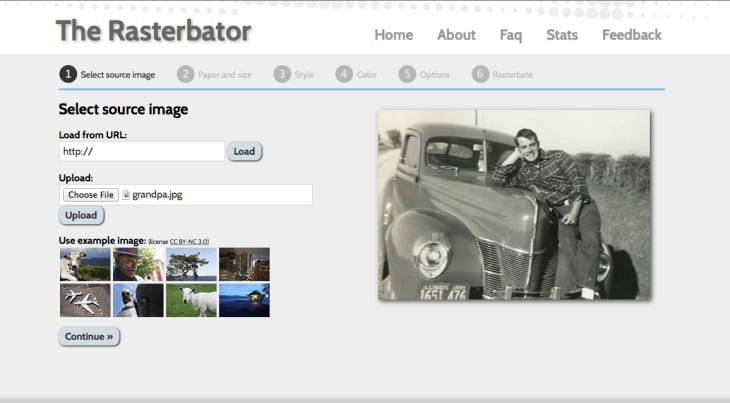
Task: Open the Faq page
Action: [x=511, y=35]
